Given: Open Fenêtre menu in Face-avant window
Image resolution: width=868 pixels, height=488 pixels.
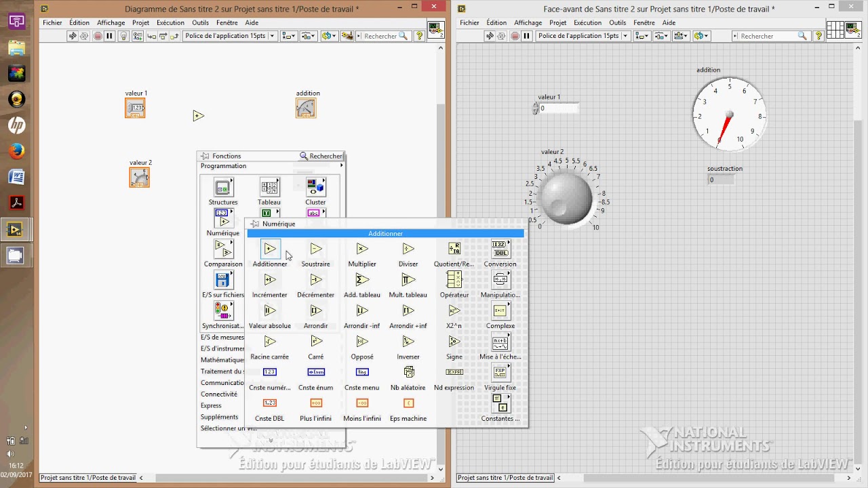Looking at the screenshot, I should (x=644, y=22).
